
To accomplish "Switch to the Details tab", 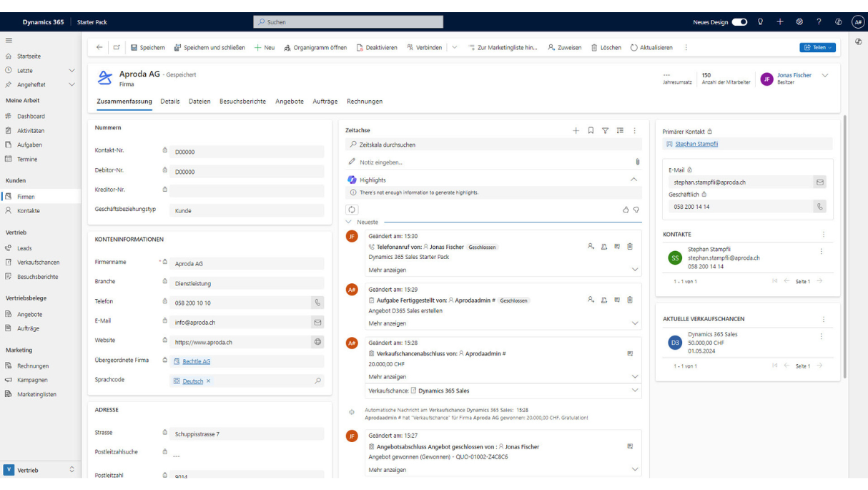I will click(x=170, y=102).
